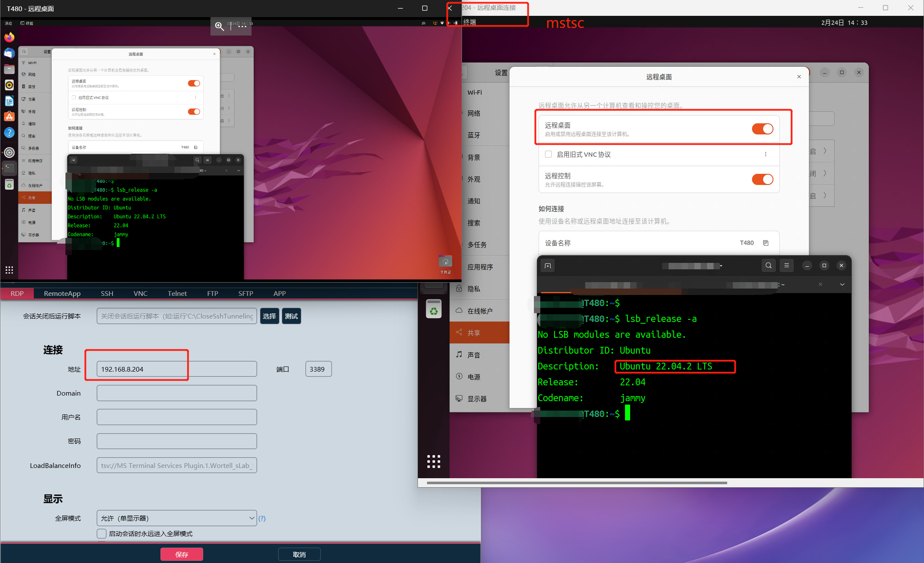The image size is (924, 563).
Task: Switch to the SFTP tab
Action: (246, 293)
